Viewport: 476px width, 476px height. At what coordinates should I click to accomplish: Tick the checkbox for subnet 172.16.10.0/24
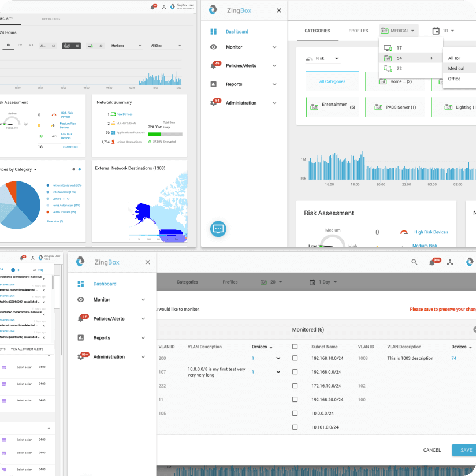(295, 386)
